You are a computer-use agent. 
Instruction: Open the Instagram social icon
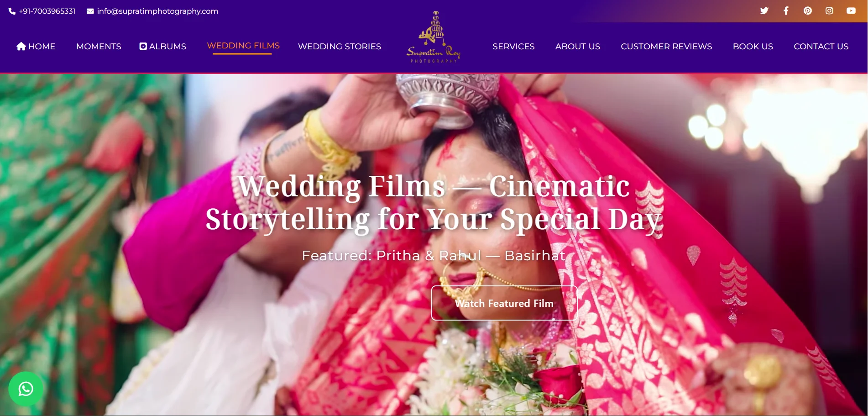829,11
